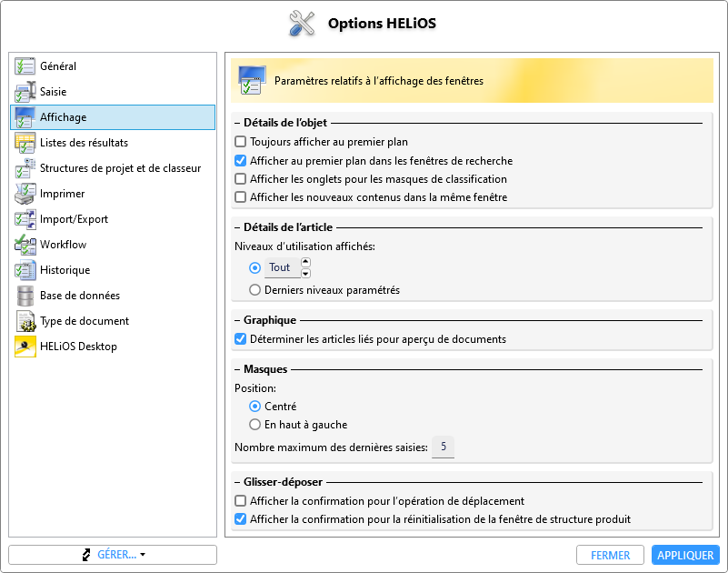The height and width of the screenshot is (573, 728).
Task: Select the Listes des résultats icon
Action: pos(25,143)
